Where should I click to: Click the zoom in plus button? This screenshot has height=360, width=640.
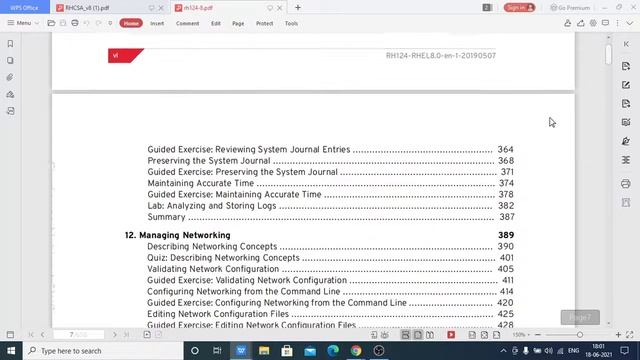point(618,335)
